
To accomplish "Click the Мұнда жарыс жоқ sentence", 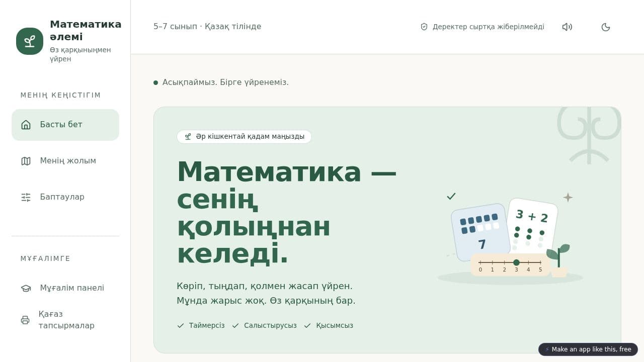I will [221, 301].
